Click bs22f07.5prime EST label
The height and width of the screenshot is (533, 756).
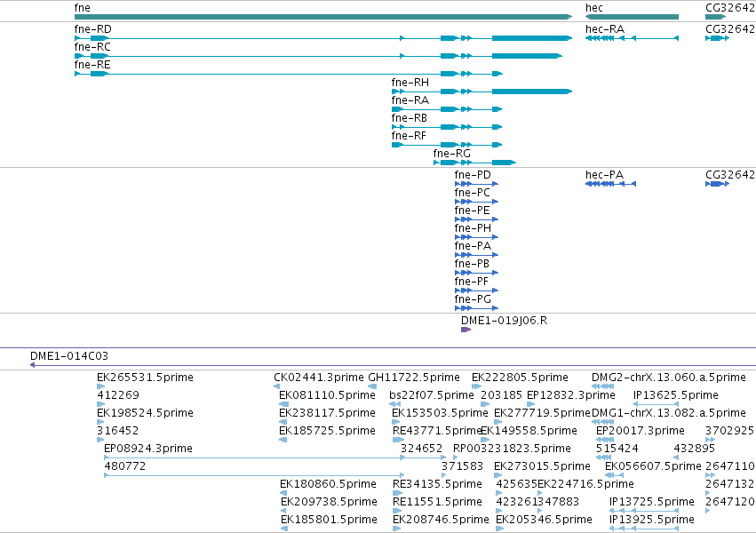[432, 395]
